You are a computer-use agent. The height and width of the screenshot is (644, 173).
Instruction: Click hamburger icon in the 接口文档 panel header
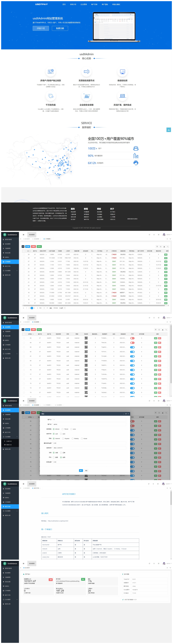[23, 484]
